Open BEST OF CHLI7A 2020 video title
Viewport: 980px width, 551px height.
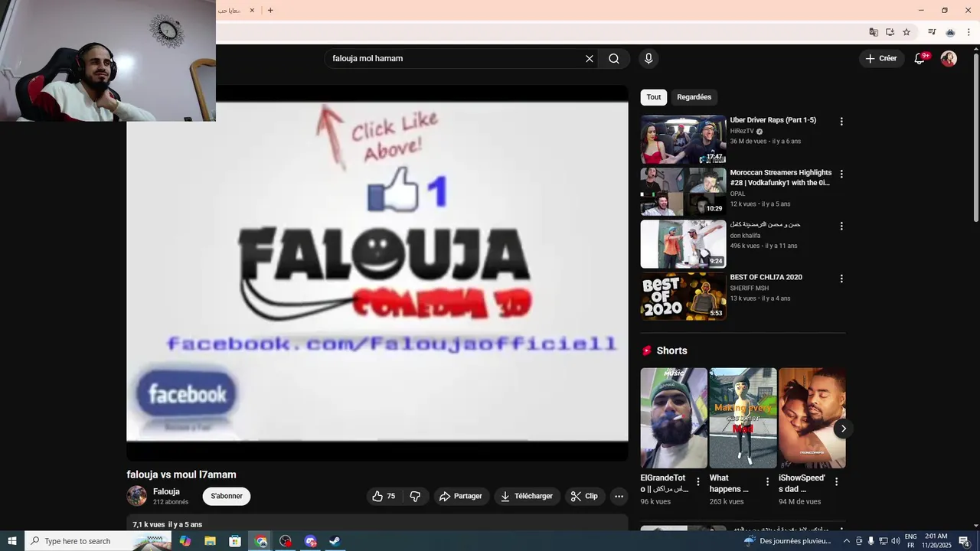point(766,277)
